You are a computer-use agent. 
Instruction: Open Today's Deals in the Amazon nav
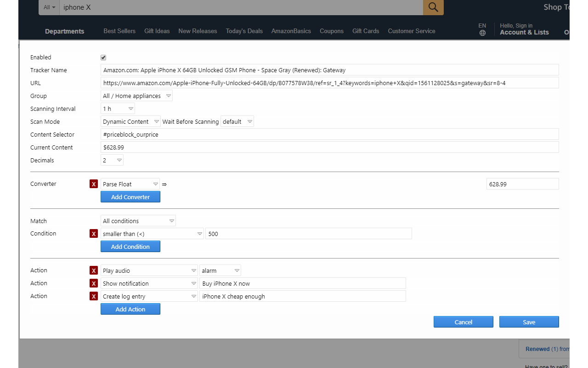click(244, 31)
